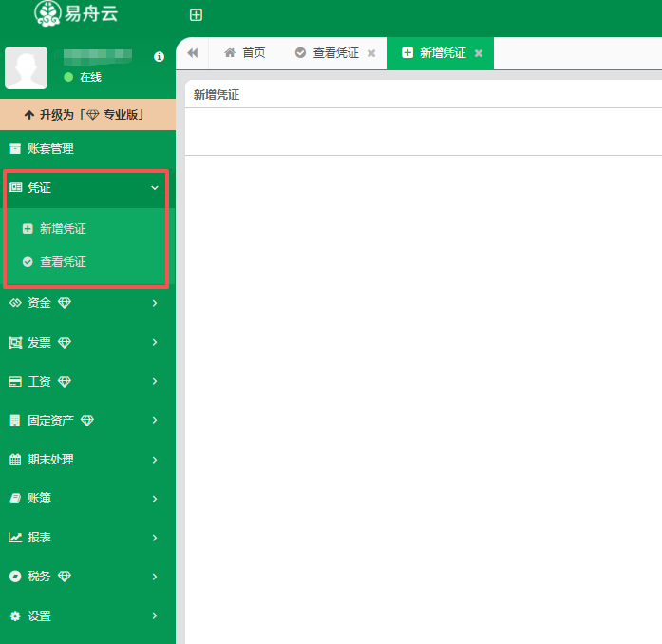
Task: Click the 设置 gear icon
Action: (15, 616)
